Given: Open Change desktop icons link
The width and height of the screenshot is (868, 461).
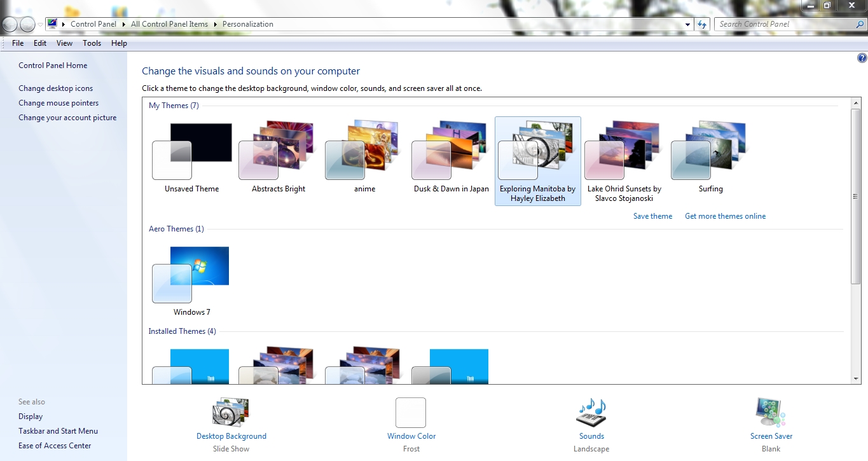Looking at the screenshot, I should 55,88.
